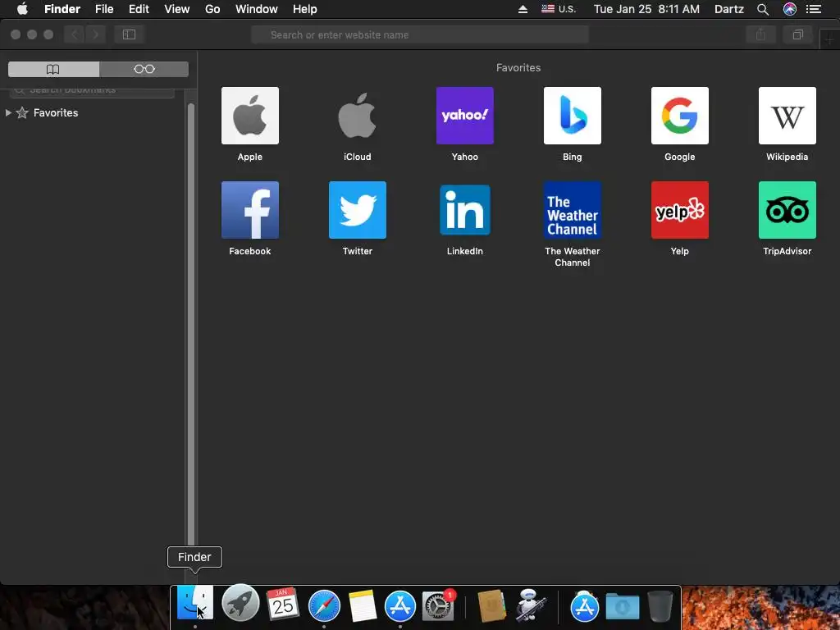Open System Preferences in the Dock
Viewport: 840px width, 630px height.
tap(438, 605)
